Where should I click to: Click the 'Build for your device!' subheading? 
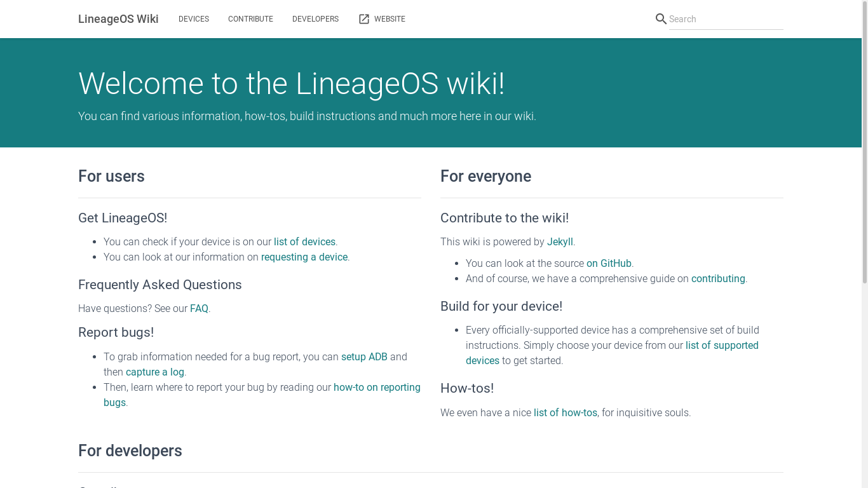click(x=501, y=306)
